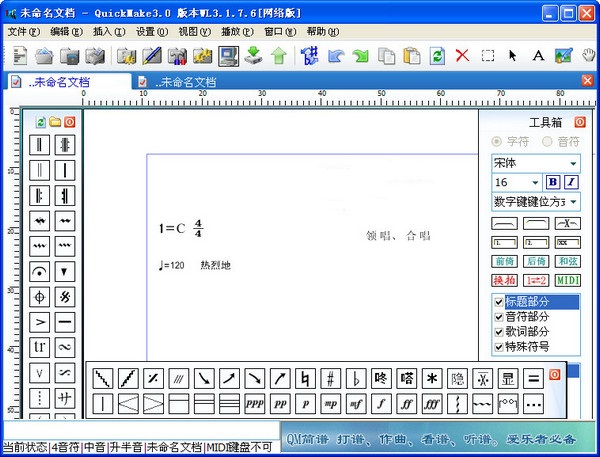Click the sharp (#) accidental symbol
Image resolution: width=600 pixels, height=457 pixels.
[331, 379]
